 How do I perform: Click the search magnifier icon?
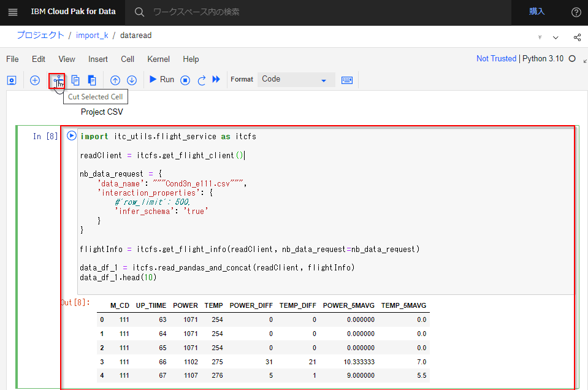[139, 12]
